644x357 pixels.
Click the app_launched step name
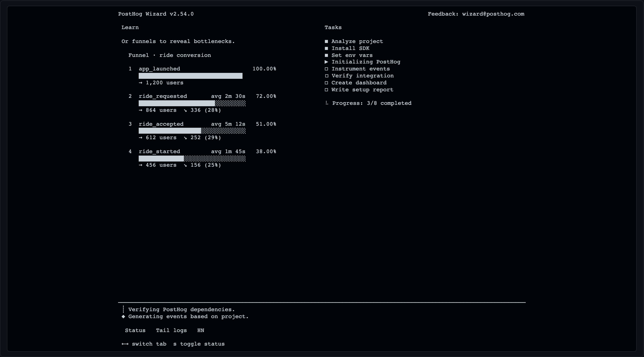(x=159, y=69)
